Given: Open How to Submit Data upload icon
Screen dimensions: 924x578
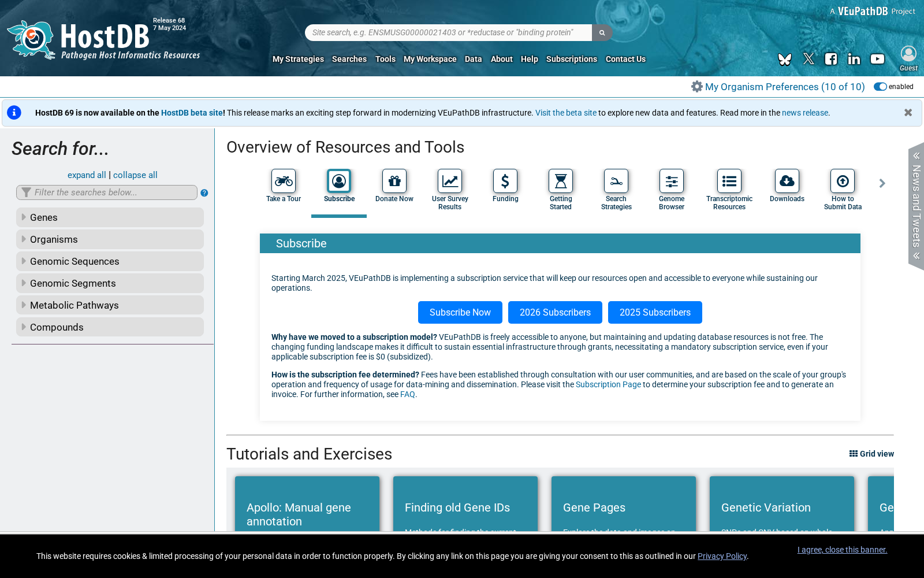Looking at the screenshot, I should [843, 181].
